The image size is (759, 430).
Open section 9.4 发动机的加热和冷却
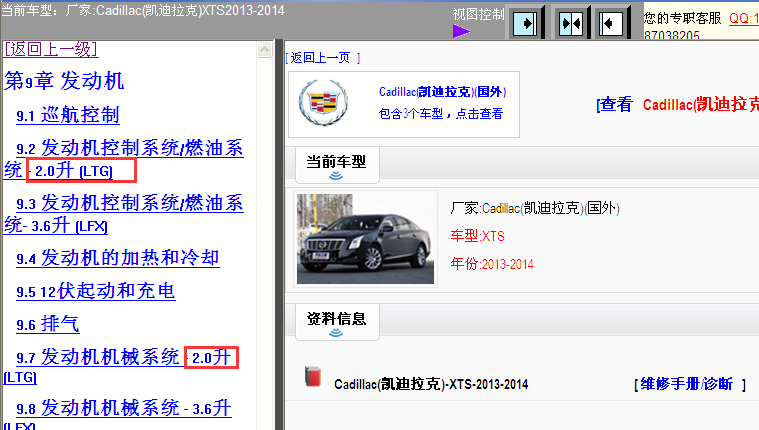coord(118,258)
